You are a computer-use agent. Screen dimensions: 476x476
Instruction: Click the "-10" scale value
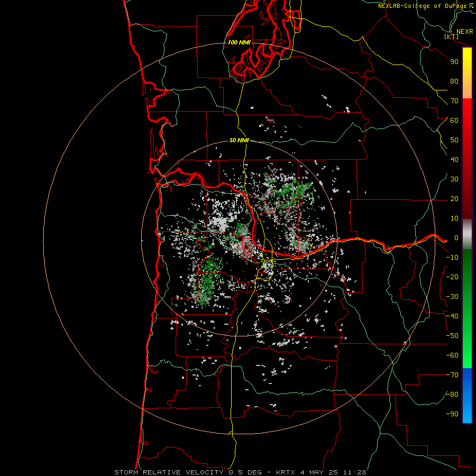(452, 258)
